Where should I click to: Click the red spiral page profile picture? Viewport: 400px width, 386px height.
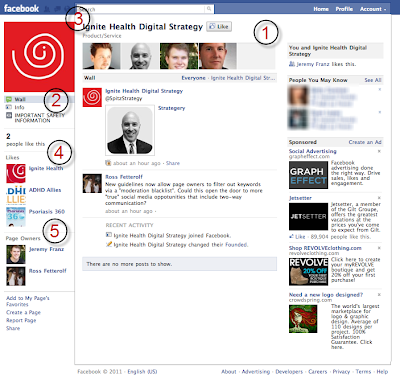(39, 57)
